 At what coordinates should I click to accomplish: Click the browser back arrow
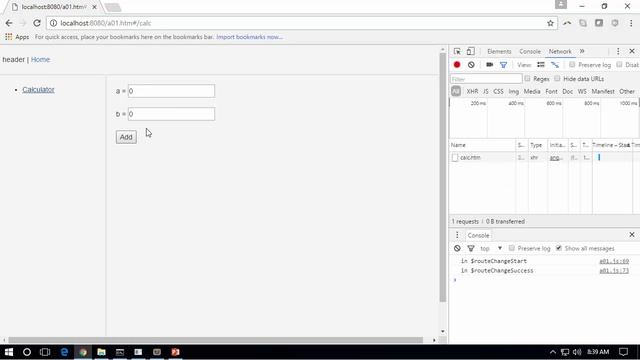9,23
